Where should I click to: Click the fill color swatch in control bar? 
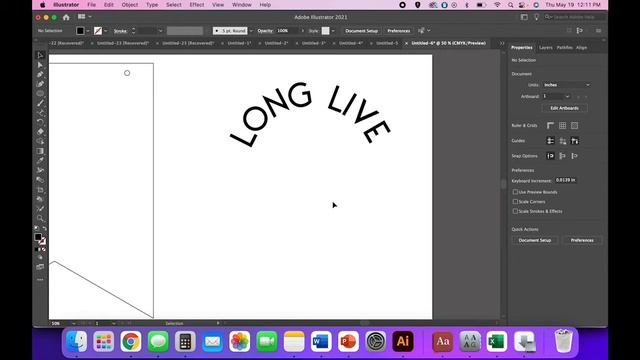80,31
